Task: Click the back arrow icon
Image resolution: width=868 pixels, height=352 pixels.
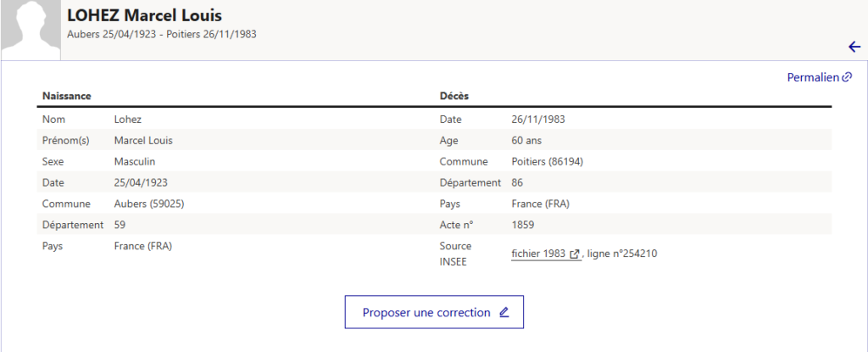Action: pyautogui.click(x=854, y=47)
